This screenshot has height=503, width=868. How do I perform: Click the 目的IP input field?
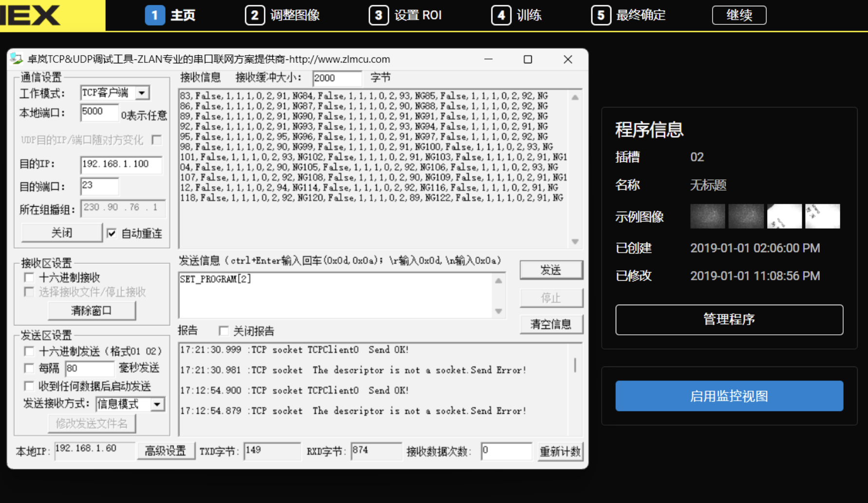coord(121,164)
